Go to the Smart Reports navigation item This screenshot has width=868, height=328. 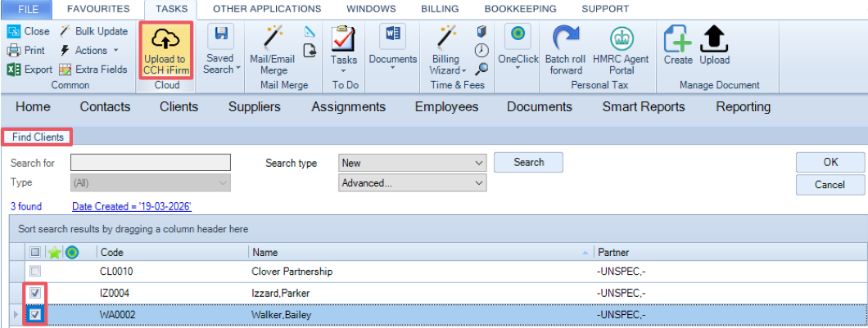[x=644, y=107]
